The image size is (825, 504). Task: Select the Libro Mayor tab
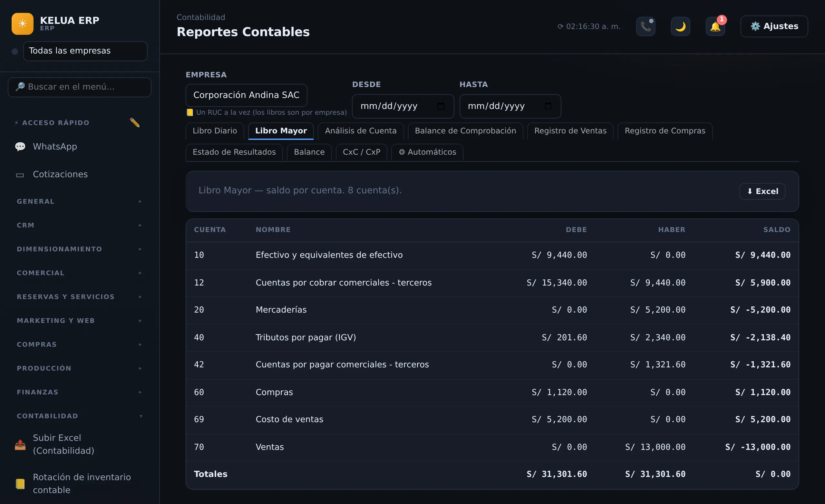click(281, 131)
